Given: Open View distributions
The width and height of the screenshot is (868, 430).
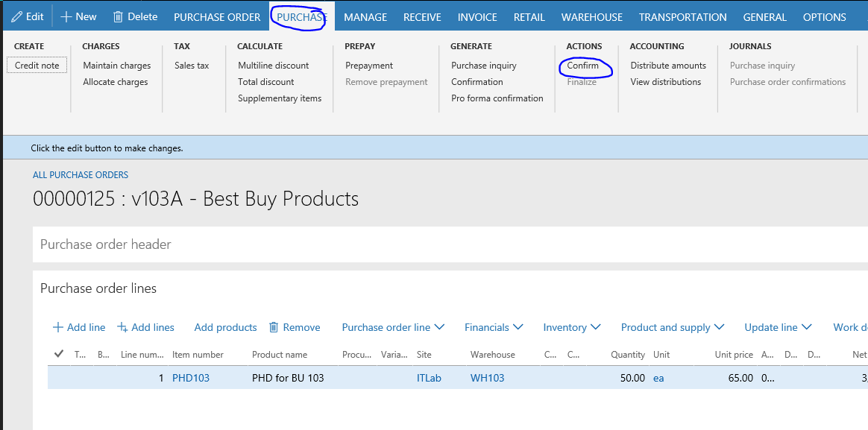Looking at the screenshot, I should pyautogui.click(x=666, y=82).
